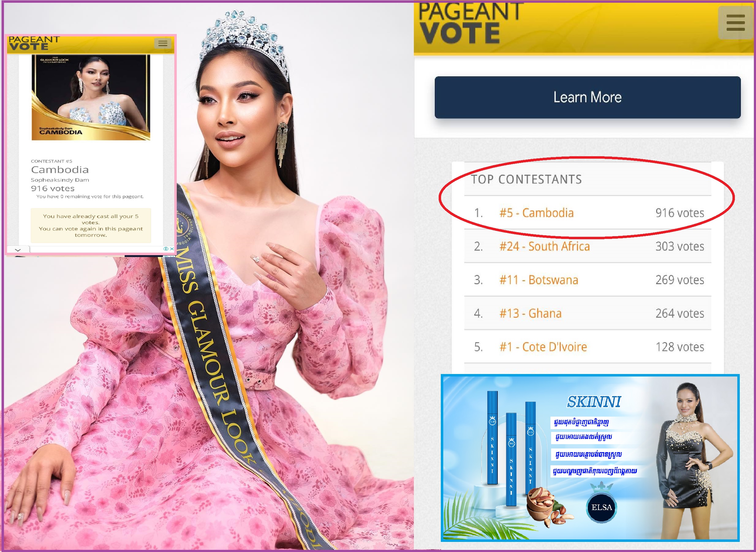Click the ad info icon beside the X
The width and height of the screenshot is (756, 552).
point(166,249)
